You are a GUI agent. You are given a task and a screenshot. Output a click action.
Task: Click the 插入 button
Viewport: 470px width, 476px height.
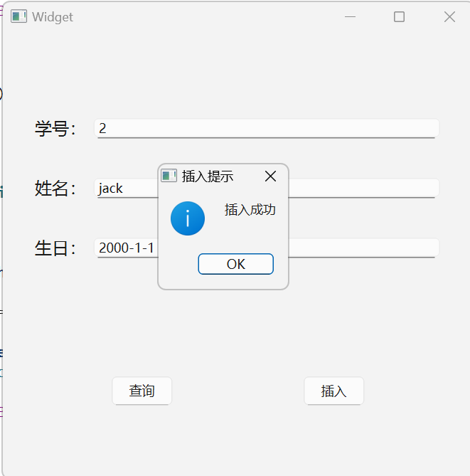click(333, 391)
